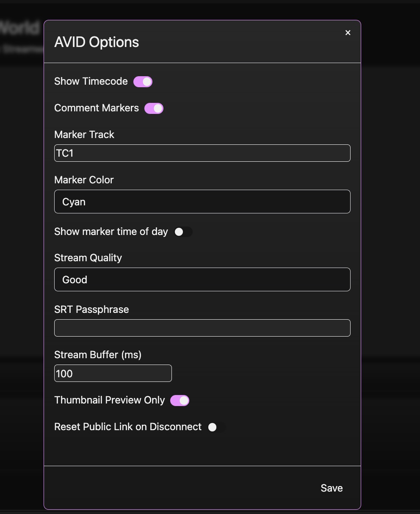The height and width of the screenshot is (514, 420).
Task: Click the AVID Options dialog title
Action: pyautogui.click(x=97, y=42)
